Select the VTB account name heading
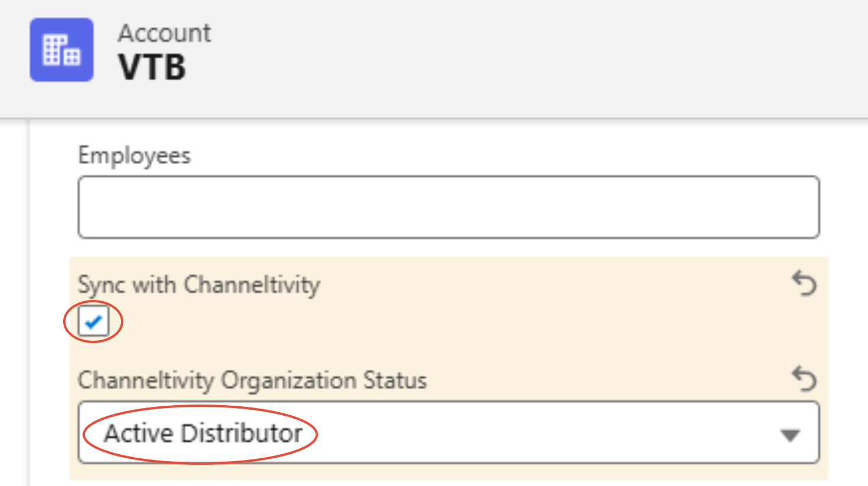Screen dimensions: 868x486 coord(152,67)
